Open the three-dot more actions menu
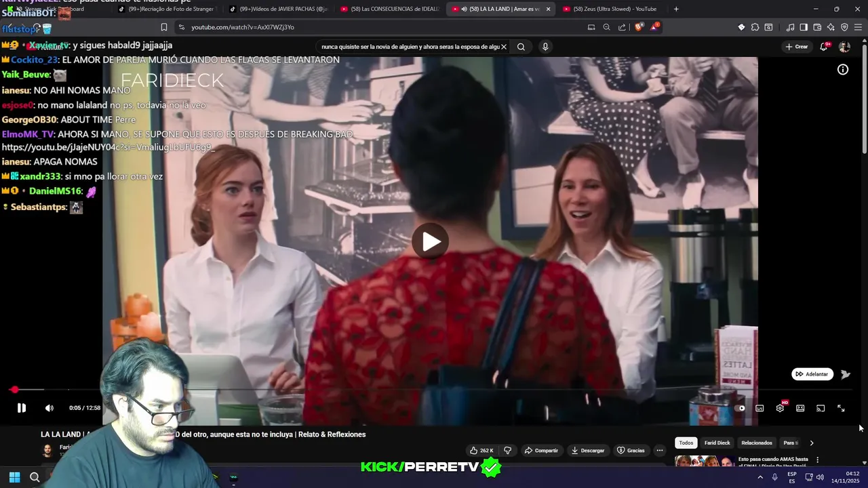The height and width of the screenshot is (488, 868). pos(659,451)
